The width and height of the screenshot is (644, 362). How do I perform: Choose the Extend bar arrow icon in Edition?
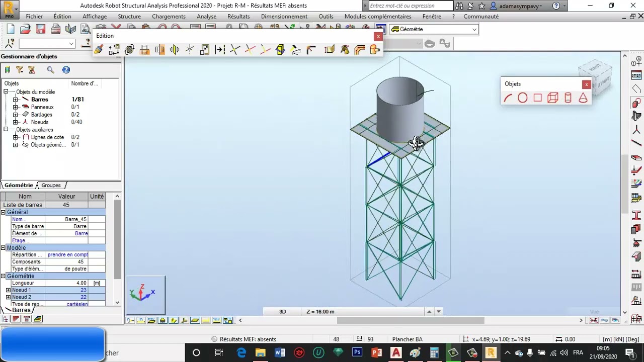coord(219,49)
